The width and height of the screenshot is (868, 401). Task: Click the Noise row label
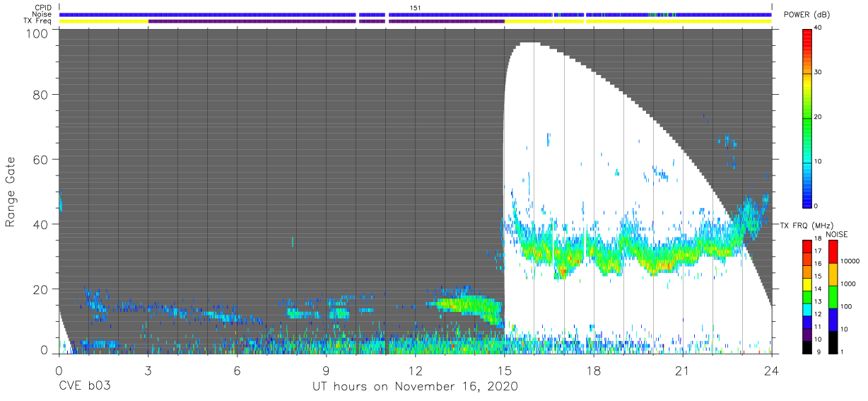click(x=43, y=14)
